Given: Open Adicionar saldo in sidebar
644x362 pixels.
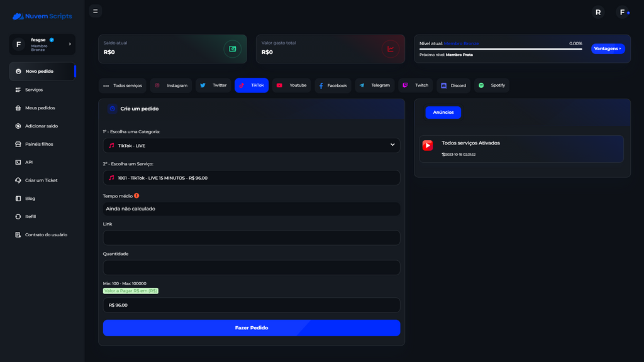Looking at the screenshot, I should point(42,126).
